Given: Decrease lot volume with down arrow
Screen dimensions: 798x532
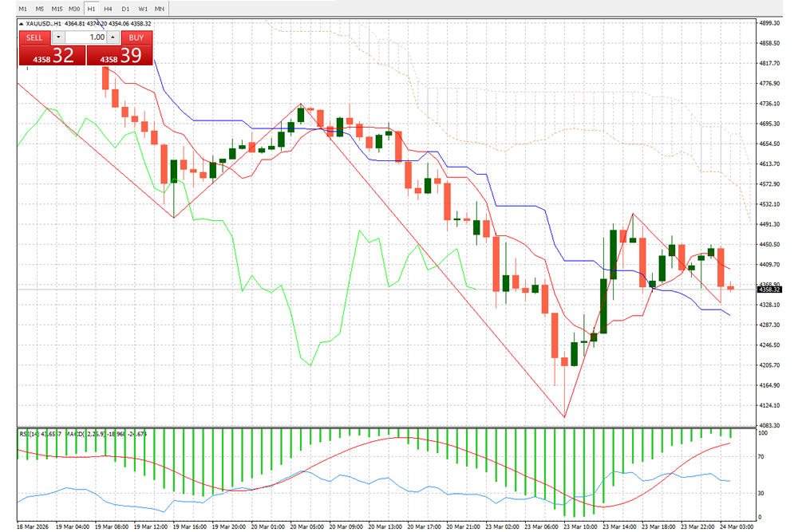Looking at the screenshot, I should pyautogui.click(x=57, y=37).
